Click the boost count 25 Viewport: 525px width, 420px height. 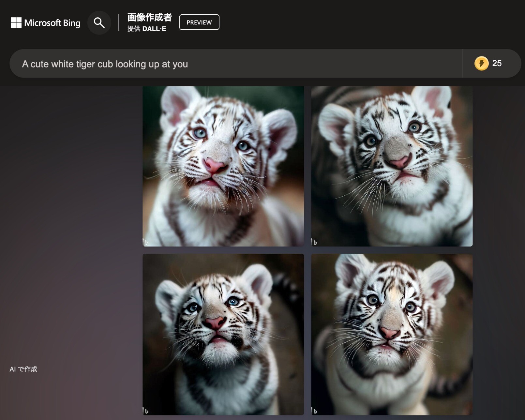click(497, 63)
